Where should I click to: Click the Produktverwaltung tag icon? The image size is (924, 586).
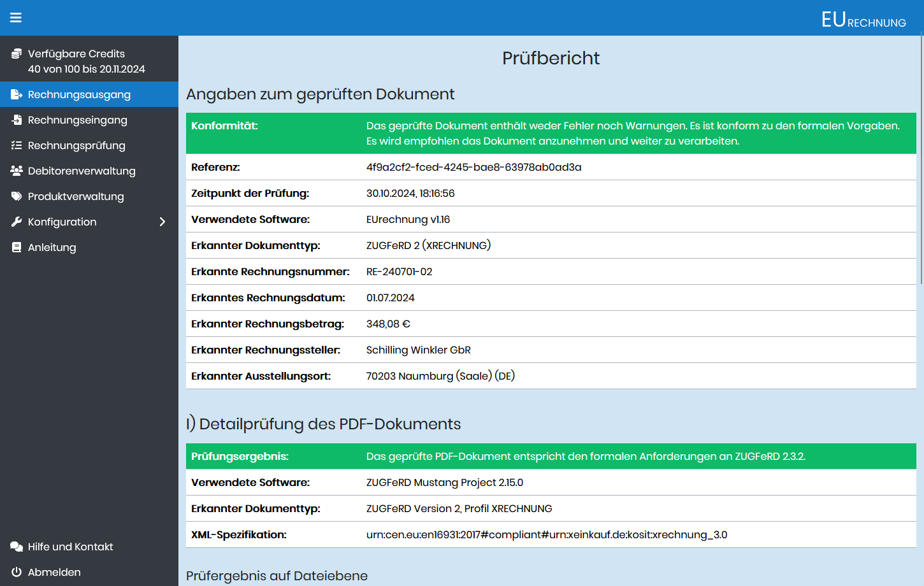point(17,196)
